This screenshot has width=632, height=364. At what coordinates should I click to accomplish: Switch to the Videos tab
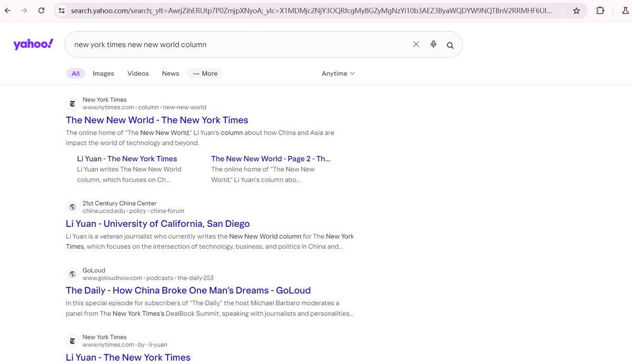(138, 74)
